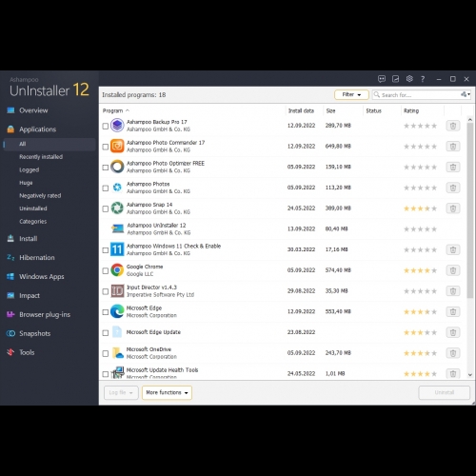Image resolution: width=476 pixels, height=476 pixels.
Task: Show Huge applications
Action: [26, 183]
